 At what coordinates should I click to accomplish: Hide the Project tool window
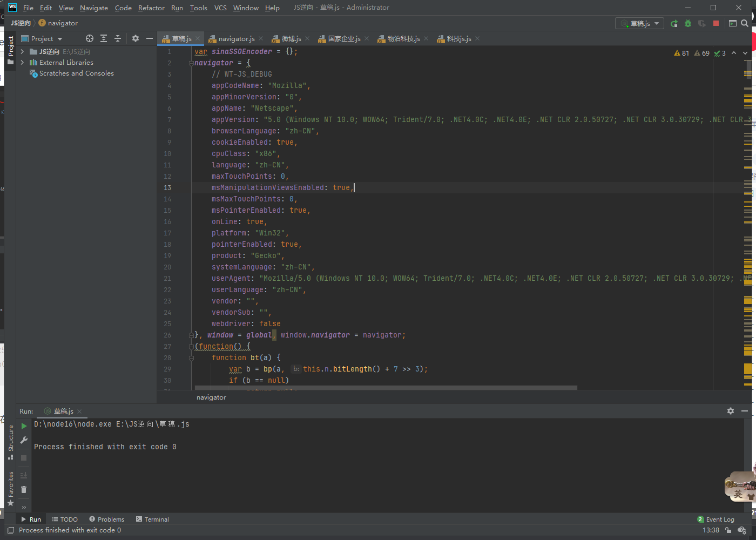(x=150, y=38)
